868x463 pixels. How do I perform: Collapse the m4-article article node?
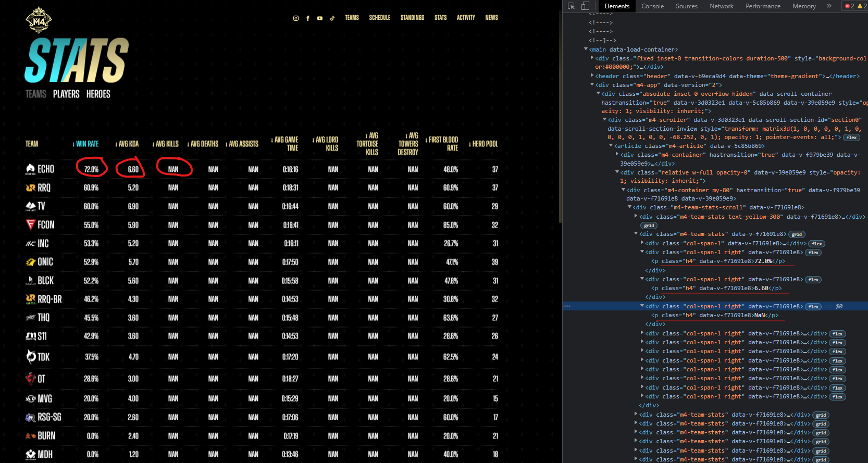pyautogui.click(x=611, y=146)
